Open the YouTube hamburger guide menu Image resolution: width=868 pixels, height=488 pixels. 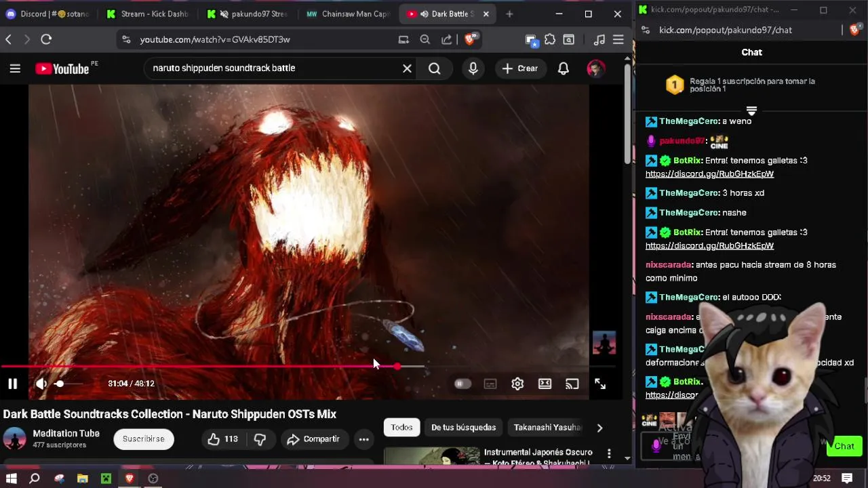[x=15, y=68]
